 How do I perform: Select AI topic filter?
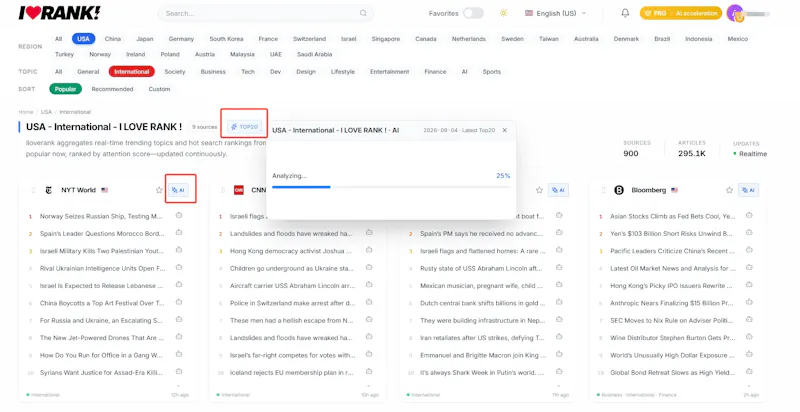[x=464, y=72]
